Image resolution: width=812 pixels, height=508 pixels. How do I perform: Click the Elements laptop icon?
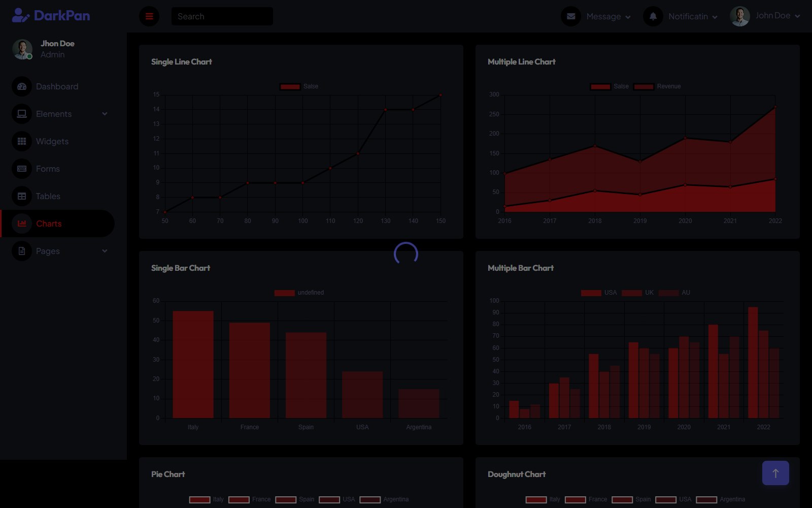point(22,114)
